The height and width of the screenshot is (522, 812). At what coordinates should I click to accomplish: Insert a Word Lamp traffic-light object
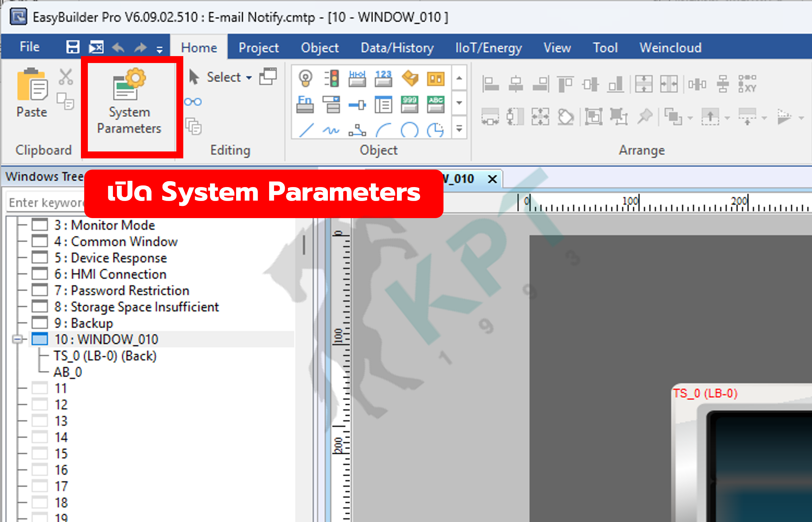(x=332, y=78)
